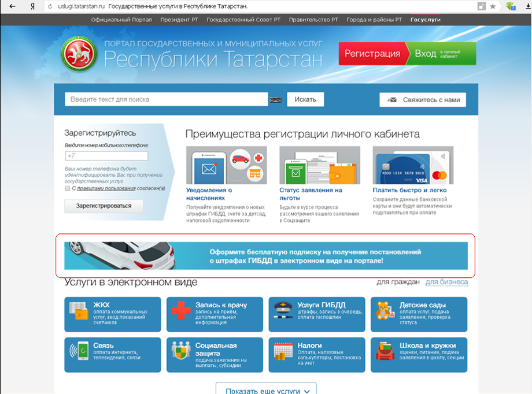The image size is (532, 394).
Task: Open the Детские сады teddy bear icon
Action: (x=385, y=310)
